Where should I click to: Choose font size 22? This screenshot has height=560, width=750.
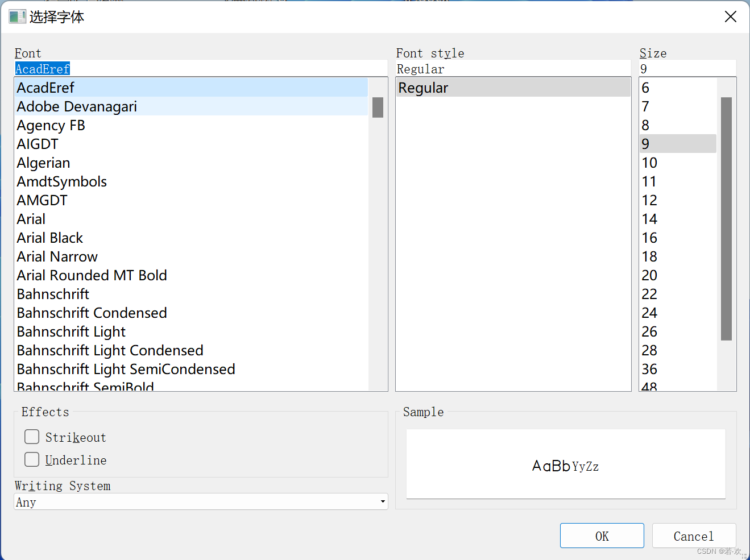point(678,294)
